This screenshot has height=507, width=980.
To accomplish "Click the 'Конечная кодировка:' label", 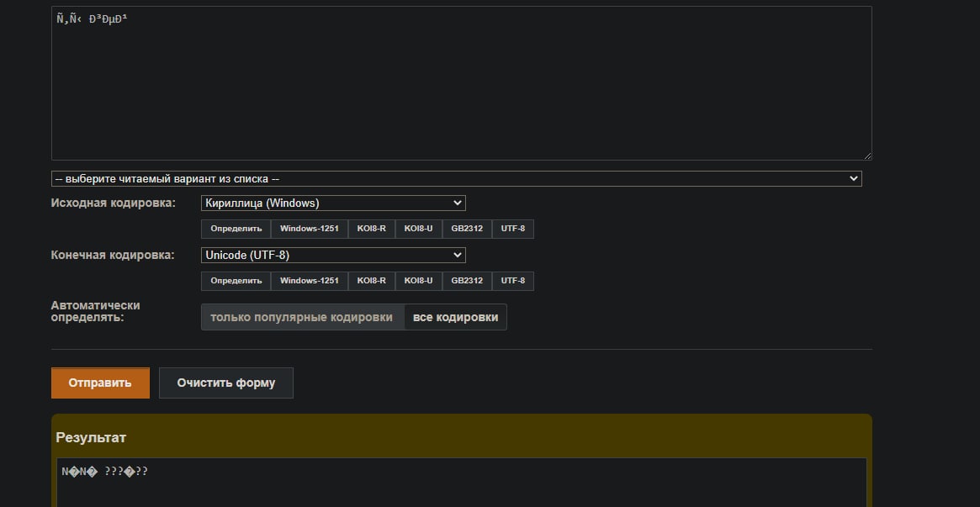I will [113, 255].
